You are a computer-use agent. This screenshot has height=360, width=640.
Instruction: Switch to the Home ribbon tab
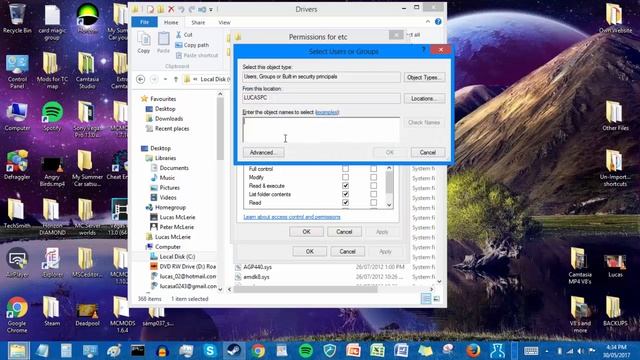(171, 22)
